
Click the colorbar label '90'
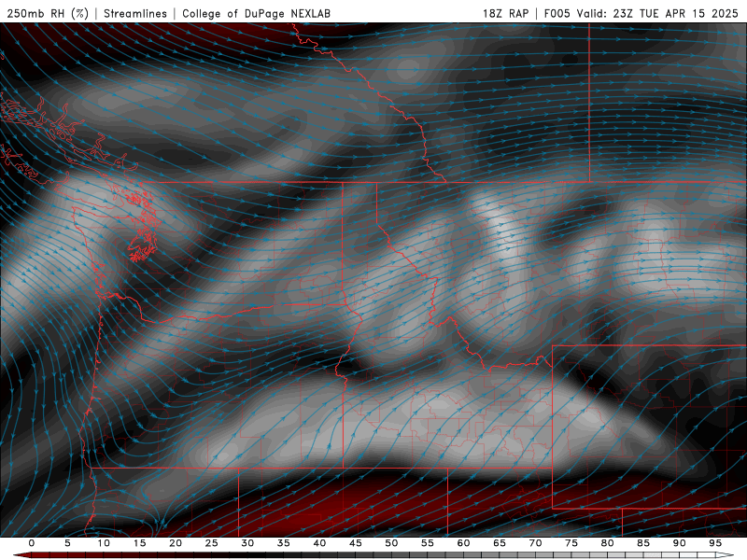pyautogui.click(x=680, y=543)
